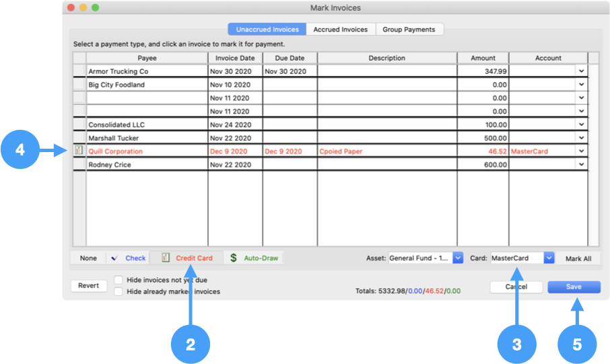Click the Save button
The image size is (610, 364).
coord(574,287)
